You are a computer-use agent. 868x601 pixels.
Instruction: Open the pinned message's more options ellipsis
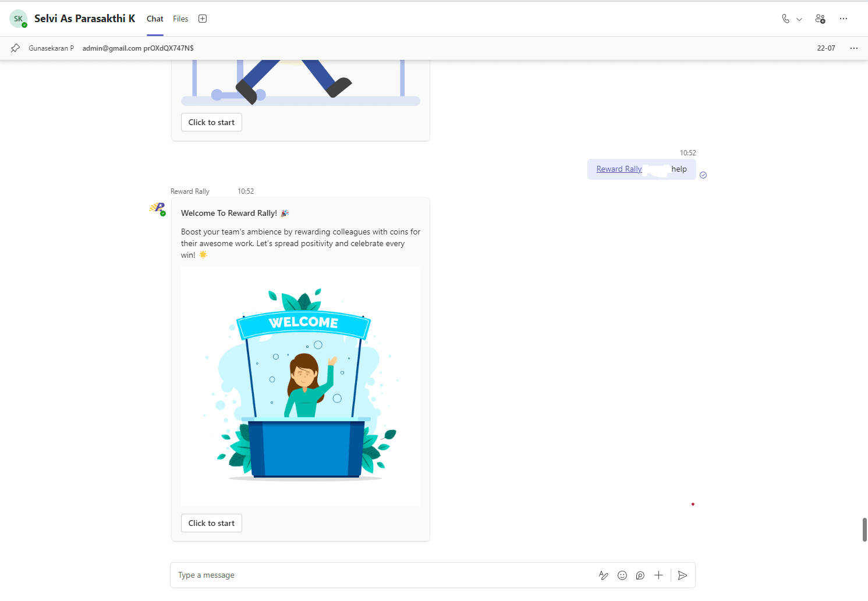click(x=854, y=48)
